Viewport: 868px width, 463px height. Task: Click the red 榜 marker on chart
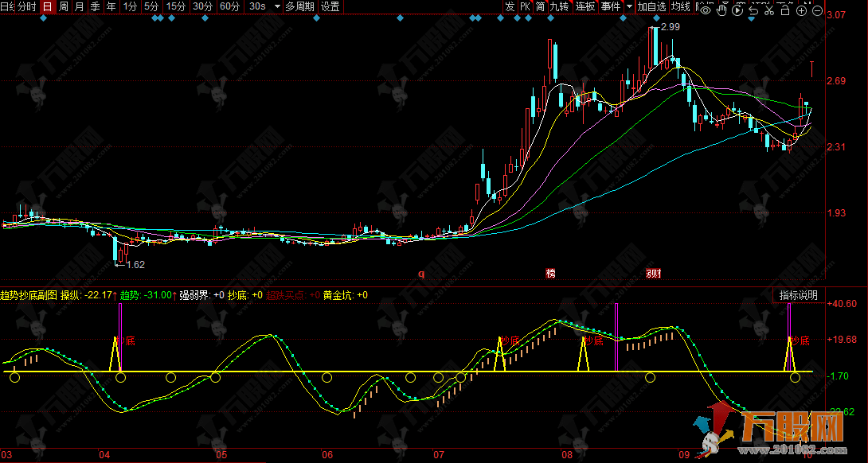[550, 274]
